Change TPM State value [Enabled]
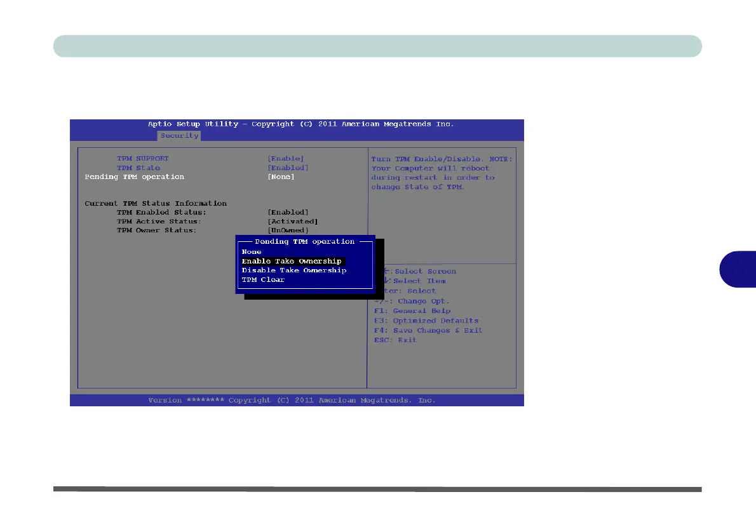The width and height of the screenshot is (756, 532). [288, 168]
